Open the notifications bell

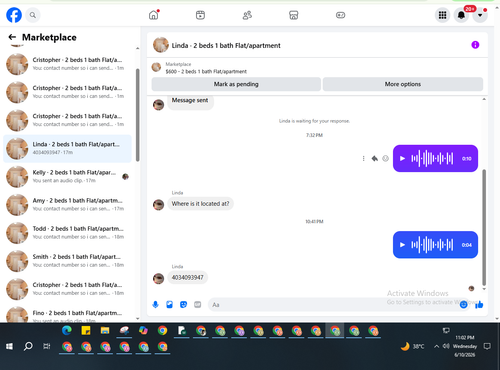point(461,15)
